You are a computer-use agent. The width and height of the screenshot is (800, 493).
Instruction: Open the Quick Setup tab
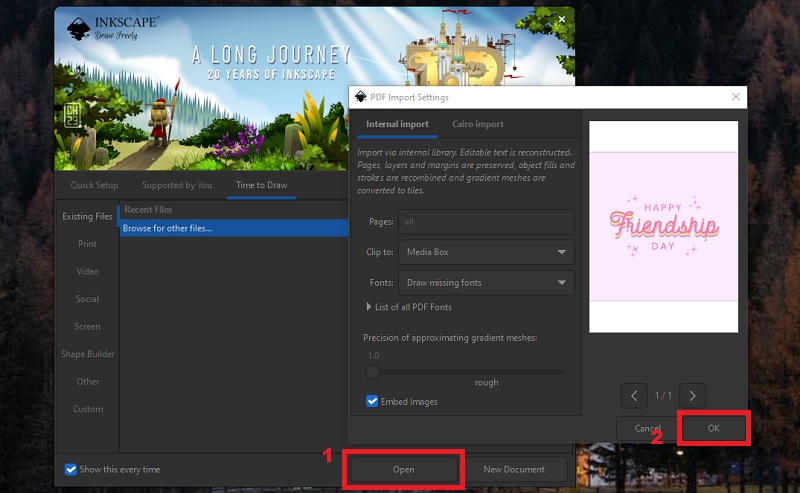tap(94, 185)
